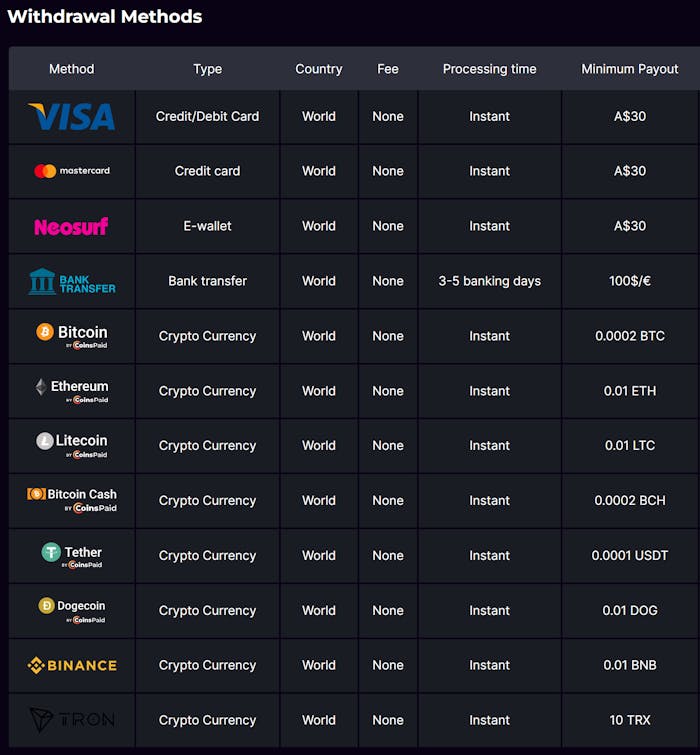Image resolution: width=700 pixels, height=755 pixels.
Task: Click the Litecoin CoinsPaid logo
Action: tap(72, 446)
